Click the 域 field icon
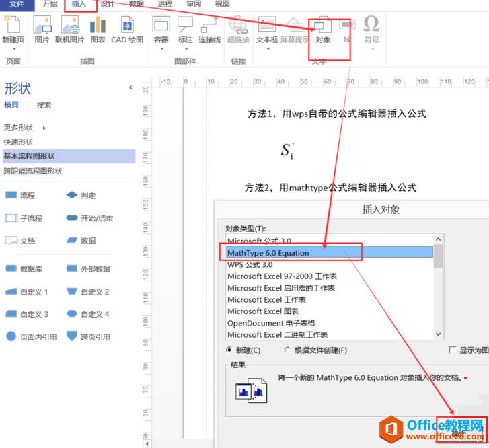 click(x=347, y=25)
